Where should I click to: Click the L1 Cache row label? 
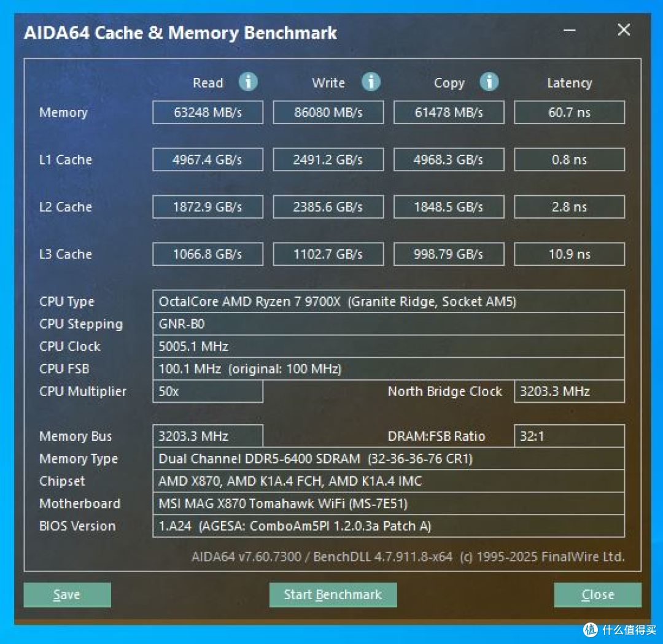(66, 160)
